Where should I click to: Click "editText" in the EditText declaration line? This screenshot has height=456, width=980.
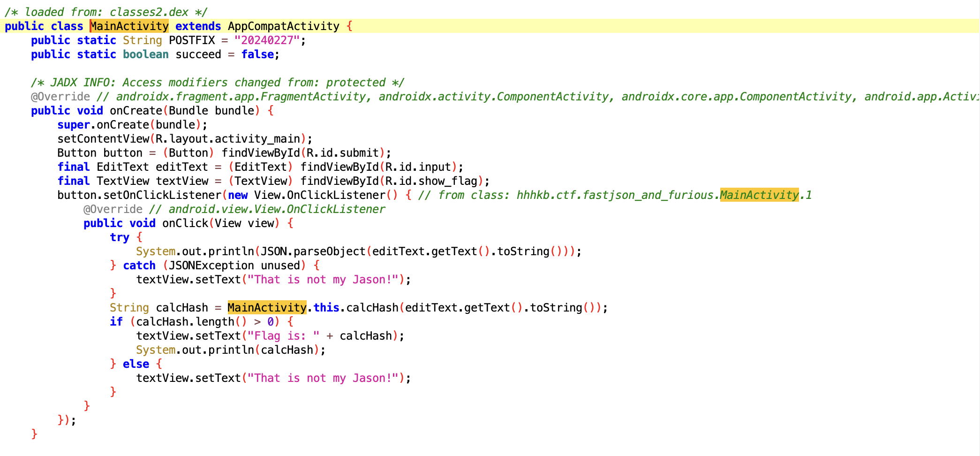point(182,167)
